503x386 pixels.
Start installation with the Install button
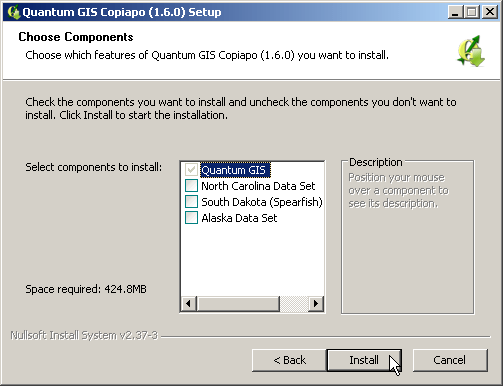(x=364, y=360)
